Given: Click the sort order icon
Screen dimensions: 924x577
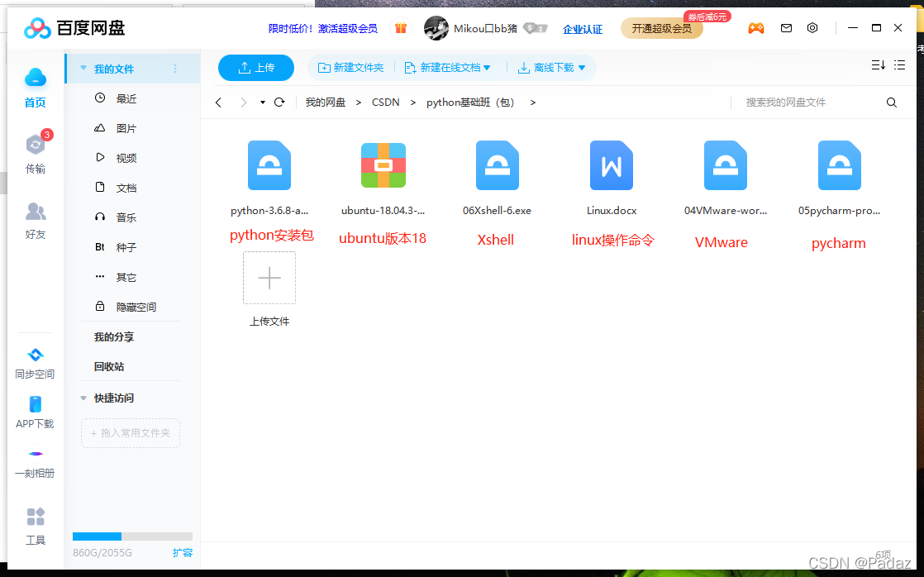Looking at the screenshot, I should 878,64.
